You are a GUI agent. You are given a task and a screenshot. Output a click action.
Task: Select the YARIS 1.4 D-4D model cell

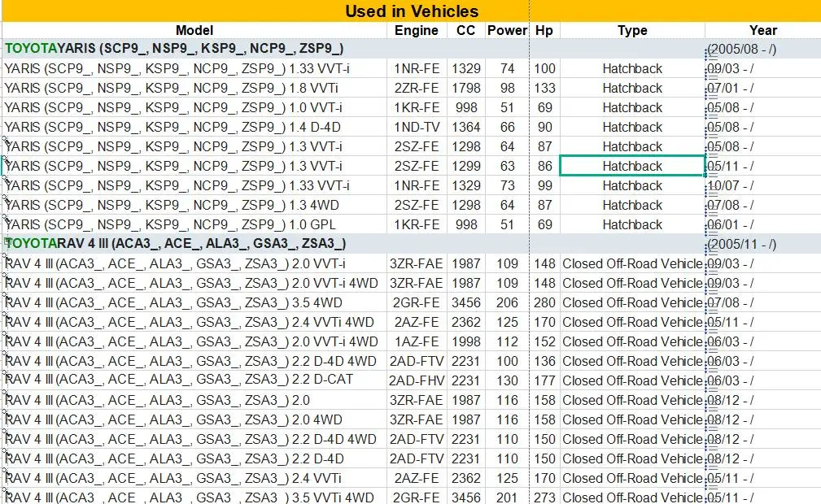(194, 127)
